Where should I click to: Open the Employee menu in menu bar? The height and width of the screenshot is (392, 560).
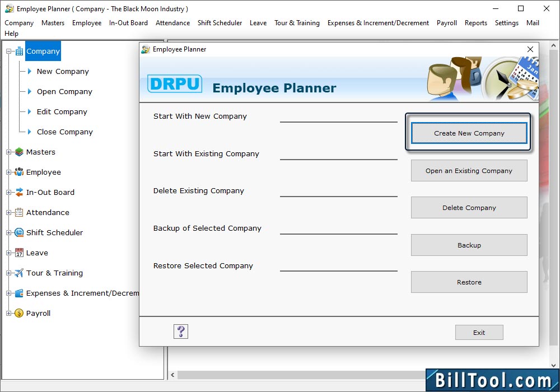tap(87, 23)
